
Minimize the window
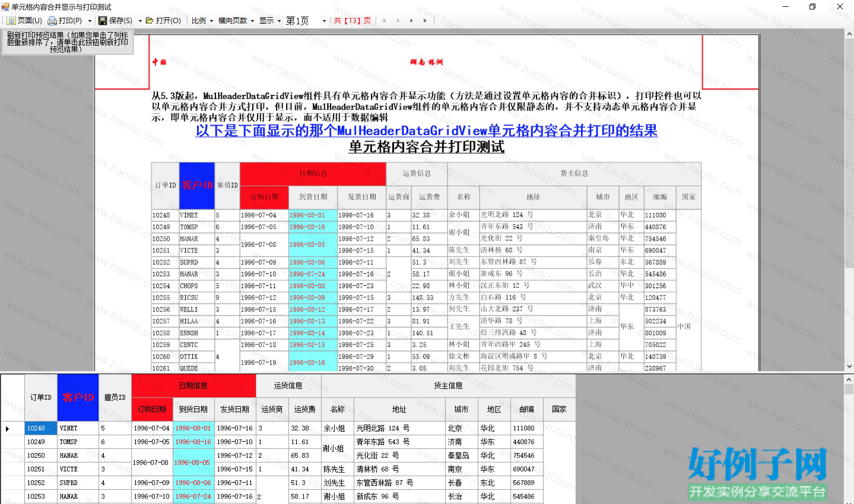785,7
